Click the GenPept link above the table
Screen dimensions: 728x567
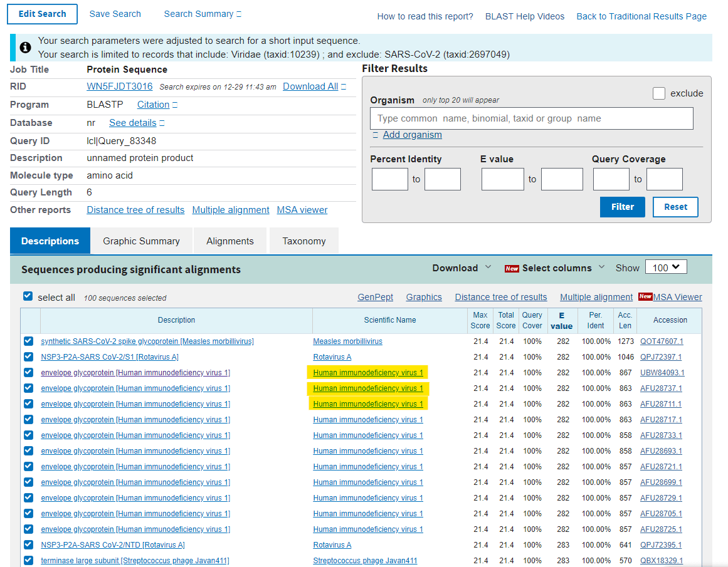pyautogui.click(x=375, y=297)
